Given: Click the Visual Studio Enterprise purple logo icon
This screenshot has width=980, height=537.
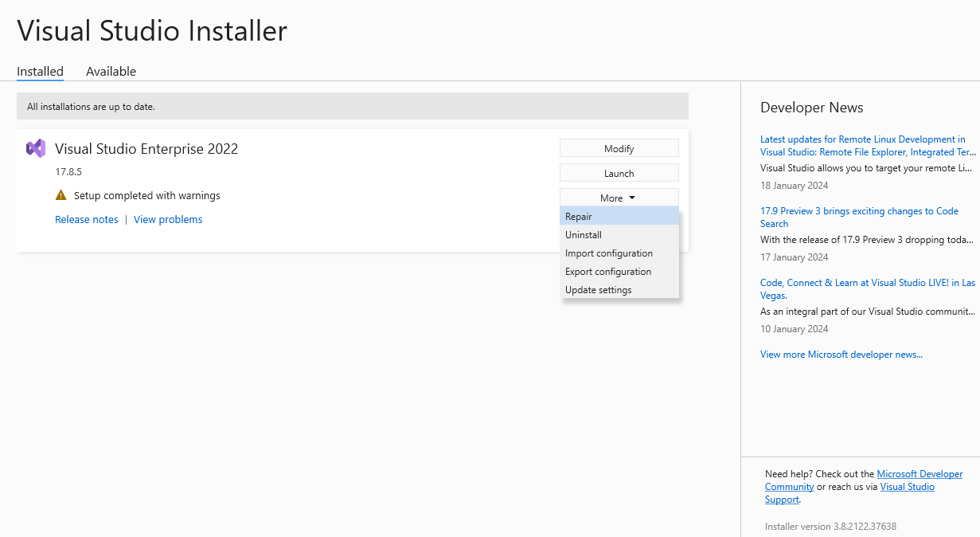Looking at the screenshot, I should tap(36, 148).
